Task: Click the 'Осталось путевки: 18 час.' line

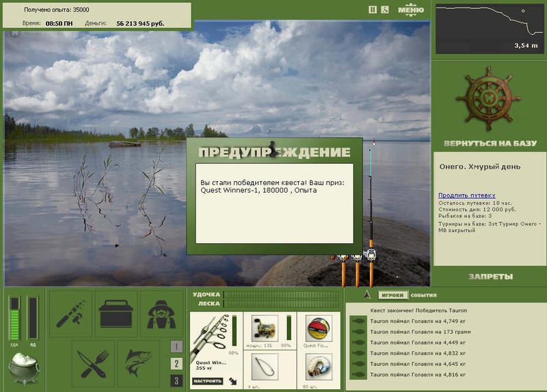Action: click(x=475, y=203)
